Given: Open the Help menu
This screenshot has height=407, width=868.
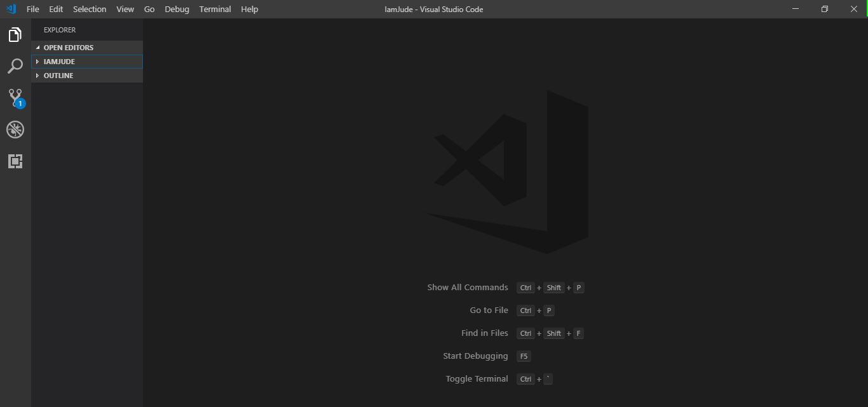Looking at the screenshot, I should (x=250, y=9).
